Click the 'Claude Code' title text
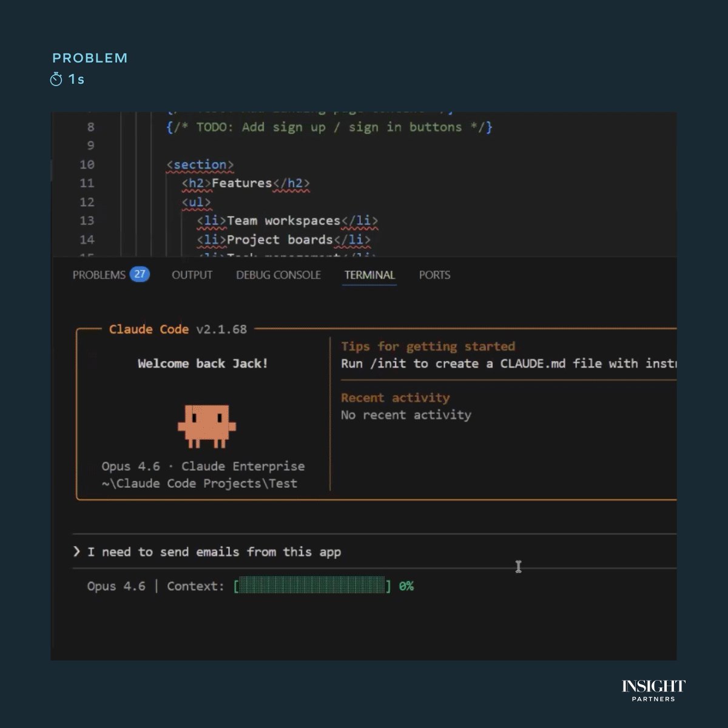 click(x=149, y=329)
